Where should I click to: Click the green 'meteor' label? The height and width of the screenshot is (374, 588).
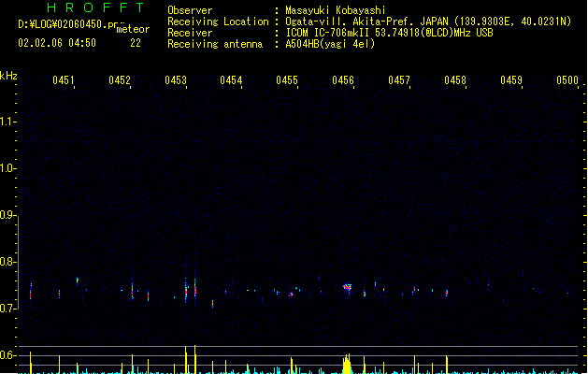133,29
